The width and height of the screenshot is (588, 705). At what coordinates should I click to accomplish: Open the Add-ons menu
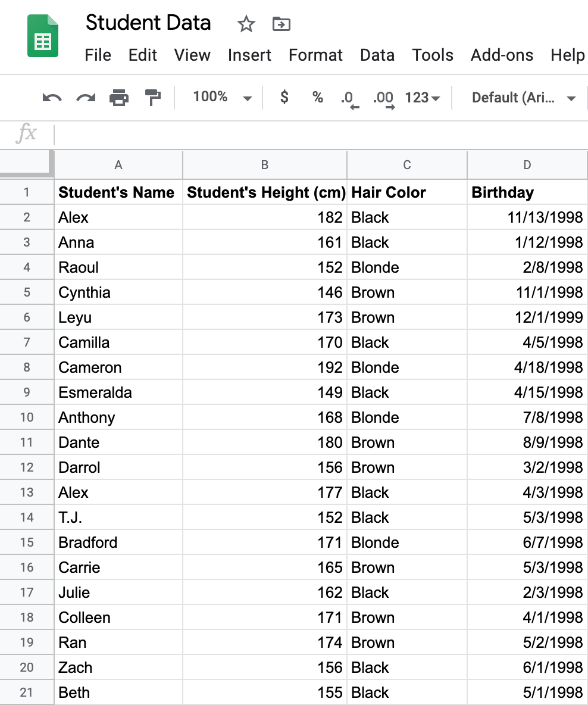point(502,55)
